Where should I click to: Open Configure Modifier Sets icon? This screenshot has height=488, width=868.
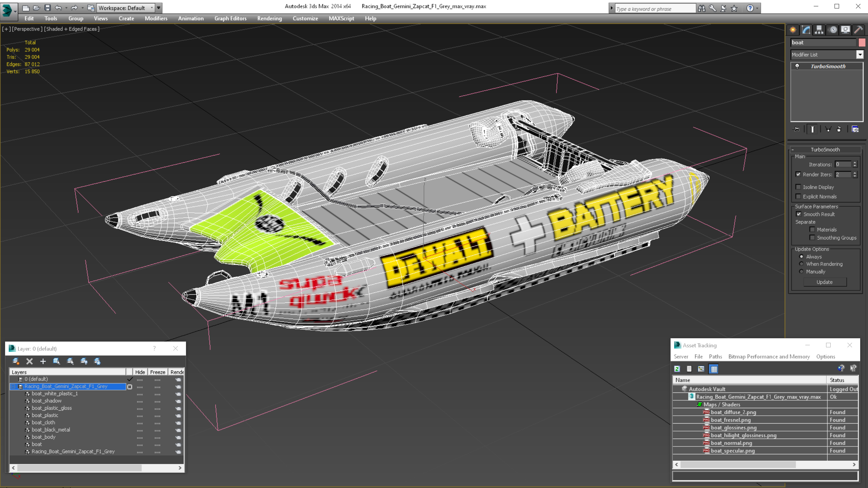pos(855,129)
